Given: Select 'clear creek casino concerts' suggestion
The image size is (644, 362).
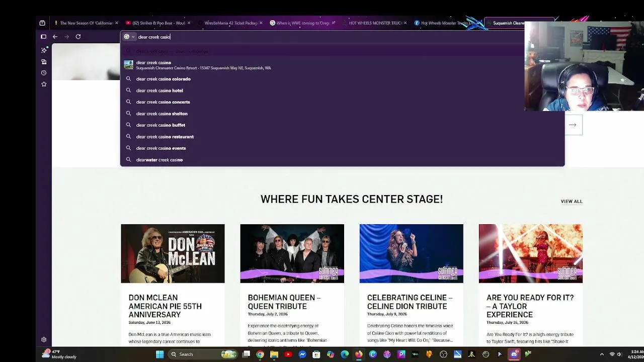Looking at the screenshot, I should [342, 102].
